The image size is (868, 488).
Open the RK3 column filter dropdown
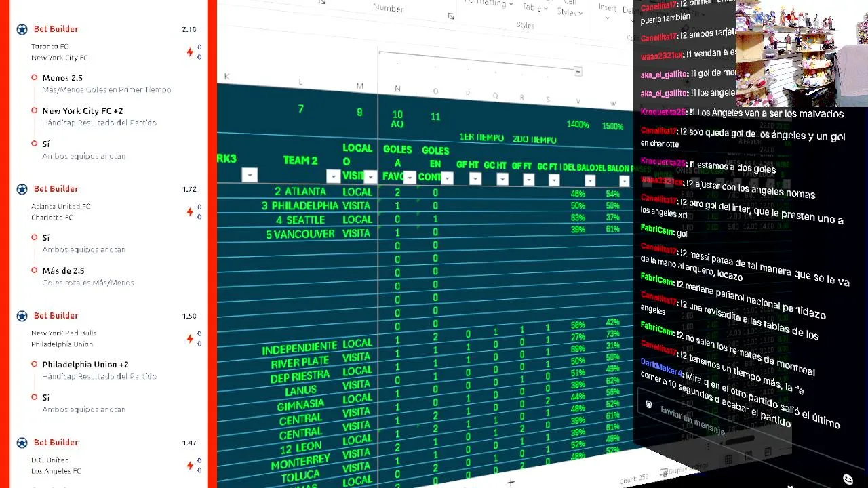(x=250, y=175)
